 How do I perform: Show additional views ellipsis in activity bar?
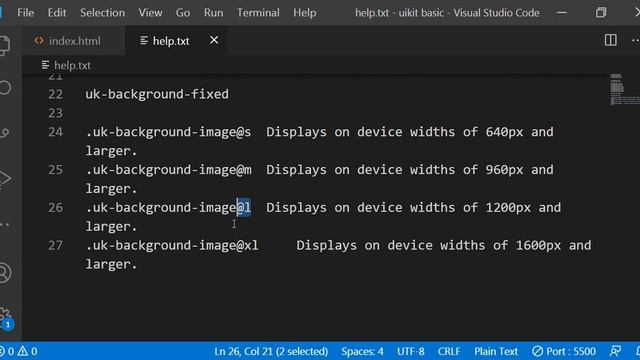[x=5, y=224]
